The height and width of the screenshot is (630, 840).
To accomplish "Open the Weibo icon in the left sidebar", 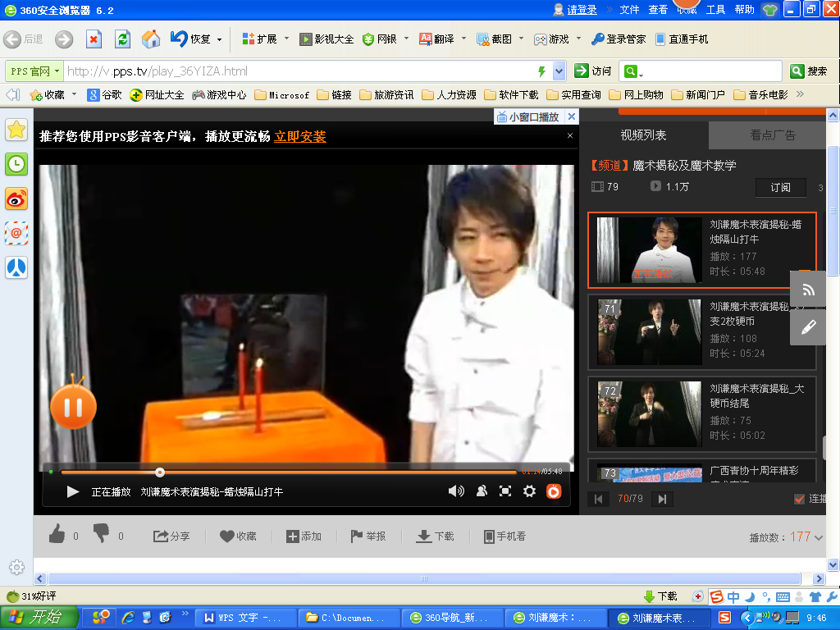I will pos(16,199).
